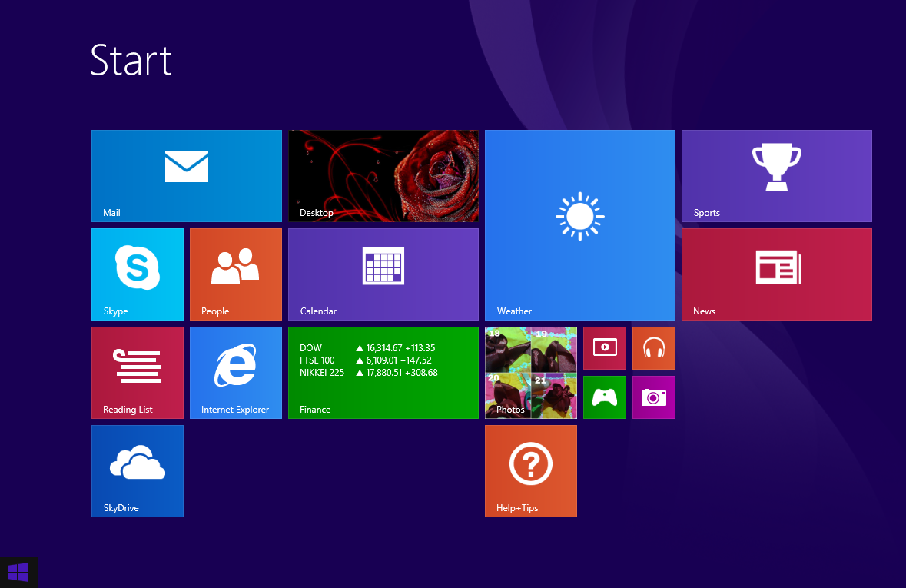
Task: Open the Finance tile showing DOW index
Action: point(383,373)
